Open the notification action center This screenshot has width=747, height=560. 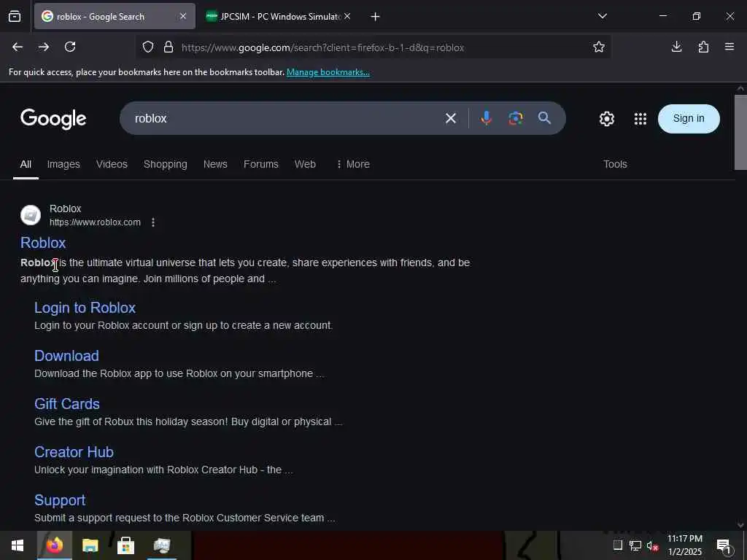click(x=724, y=547)
